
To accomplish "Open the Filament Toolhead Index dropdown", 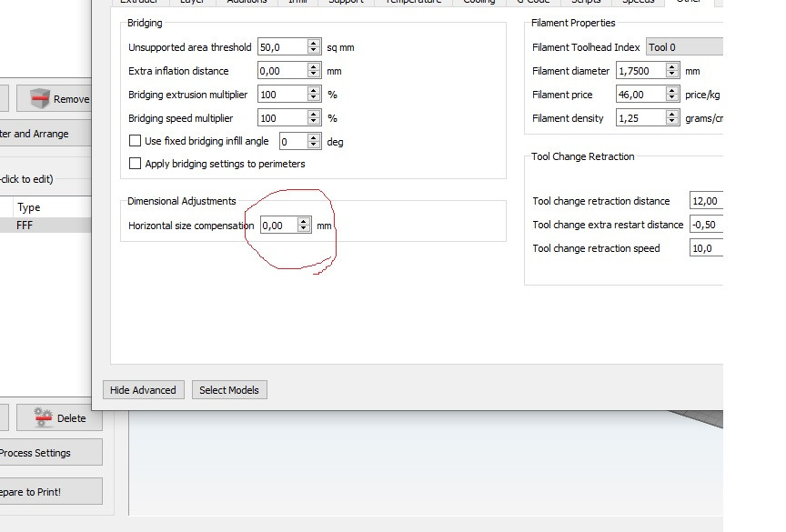I will 682,46.
